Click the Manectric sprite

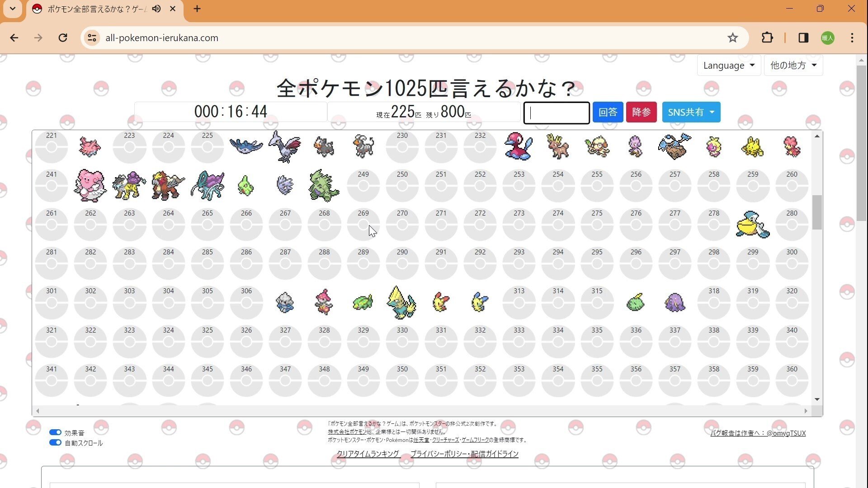point(401,303)
